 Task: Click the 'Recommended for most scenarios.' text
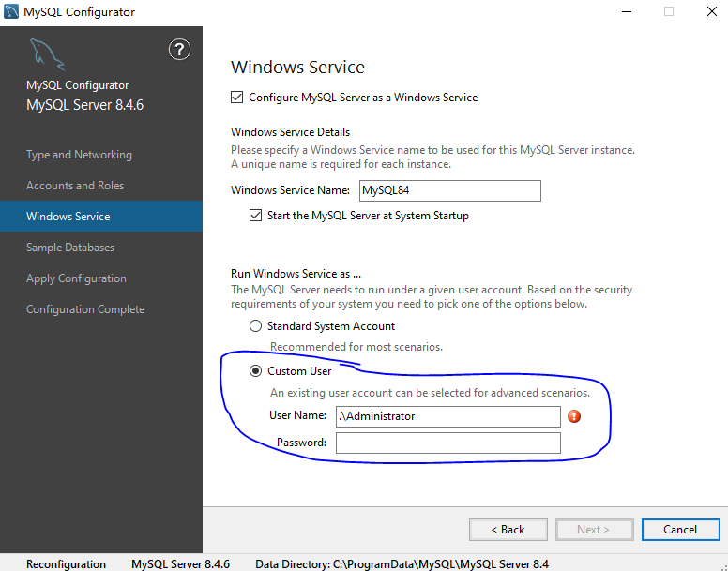(356, 347)
